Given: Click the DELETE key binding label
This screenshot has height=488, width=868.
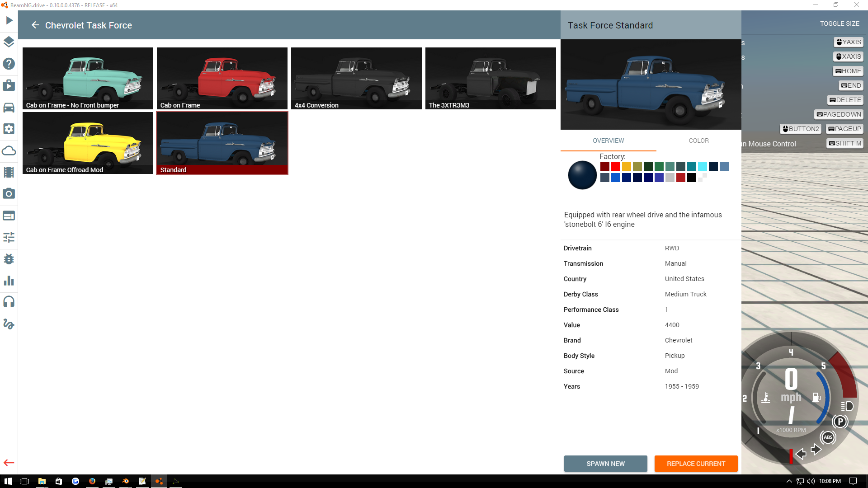Looking at the screenshot, I should point(845,100).
